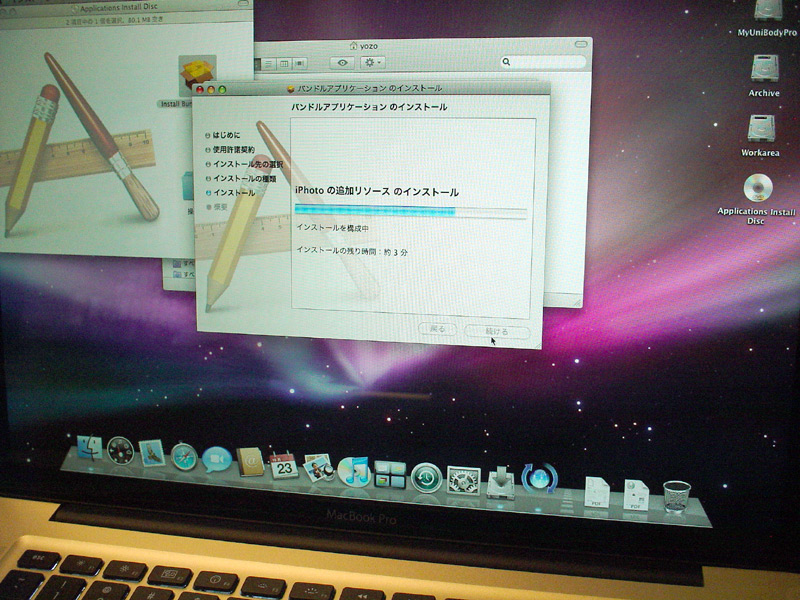The width and height of the screenshot is (800, 600).
Task: Open the PDF document beside Software Update
Action: (597, 492)
